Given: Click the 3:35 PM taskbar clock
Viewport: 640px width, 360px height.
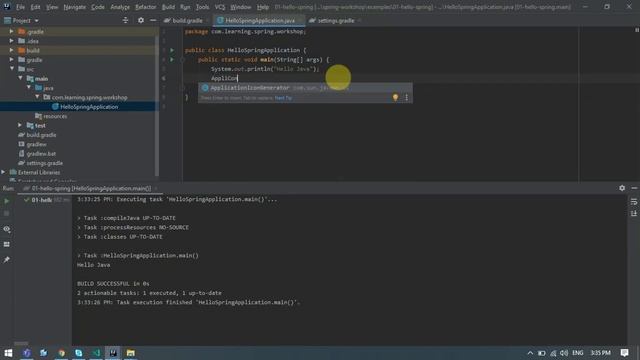Looking at the screenshot, I should point(600,353).
